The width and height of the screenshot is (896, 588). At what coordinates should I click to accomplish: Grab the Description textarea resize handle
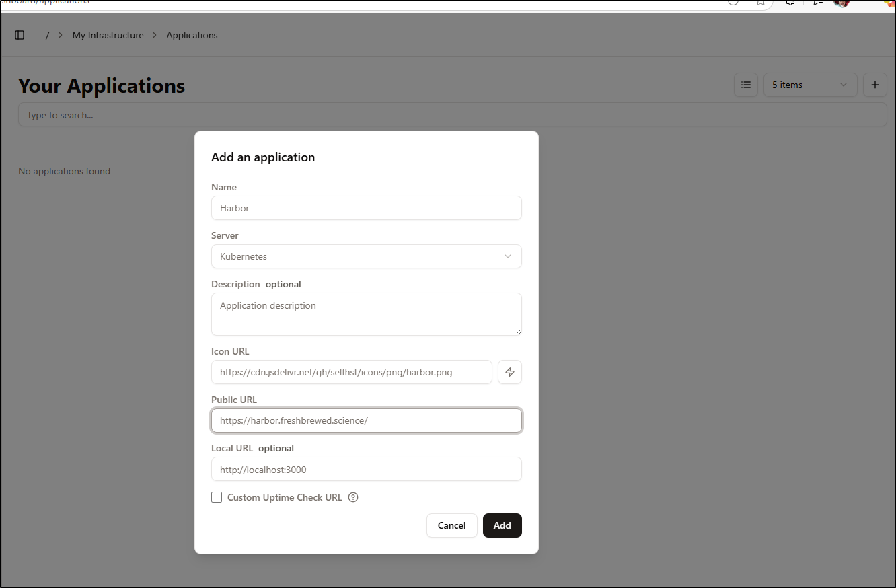click(518, 332)
